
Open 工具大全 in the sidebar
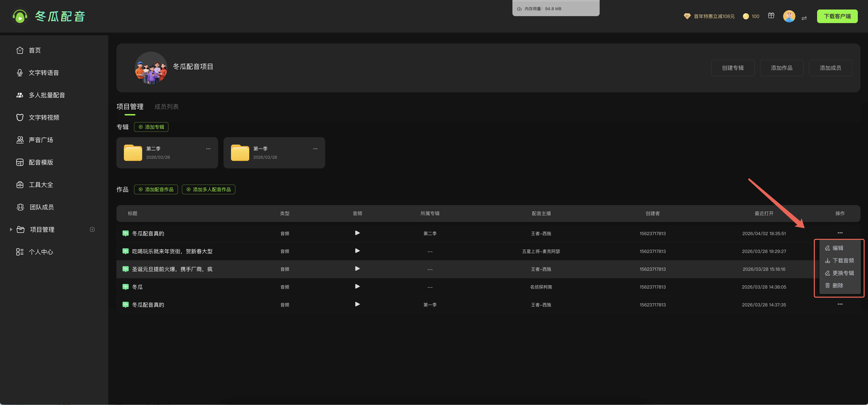[40, 185]
